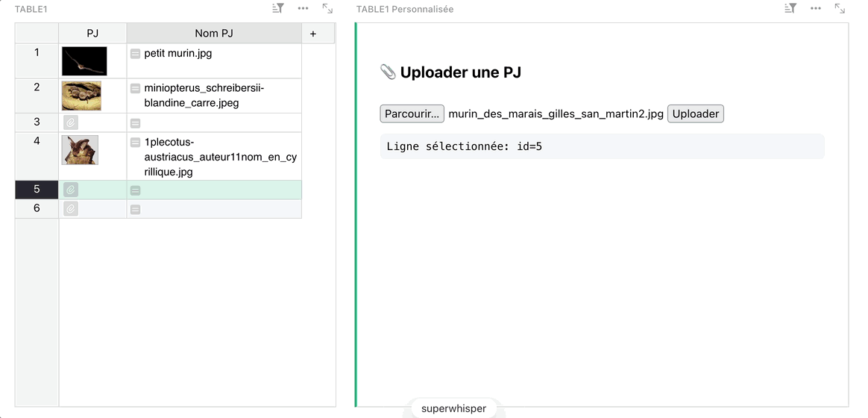Click the paperclip attachment icon in row 5
Viewport: 868px width, 418px height.
[70, 190]
